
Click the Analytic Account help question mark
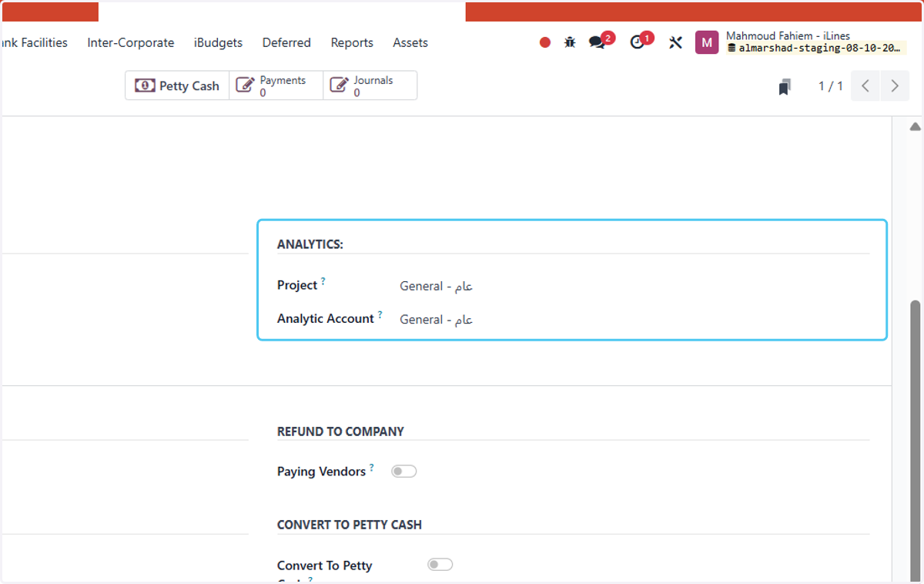coord(380,314)
